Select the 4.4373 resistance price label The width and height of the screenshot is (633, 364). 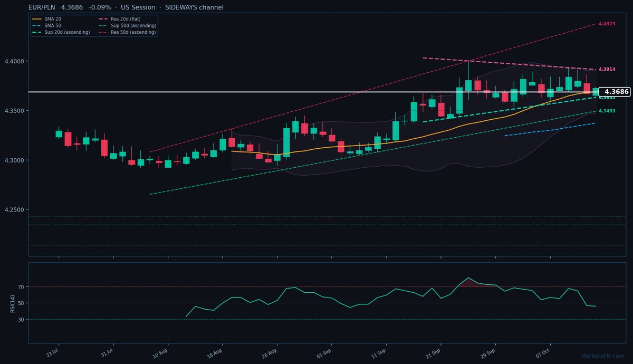[607, 24]
